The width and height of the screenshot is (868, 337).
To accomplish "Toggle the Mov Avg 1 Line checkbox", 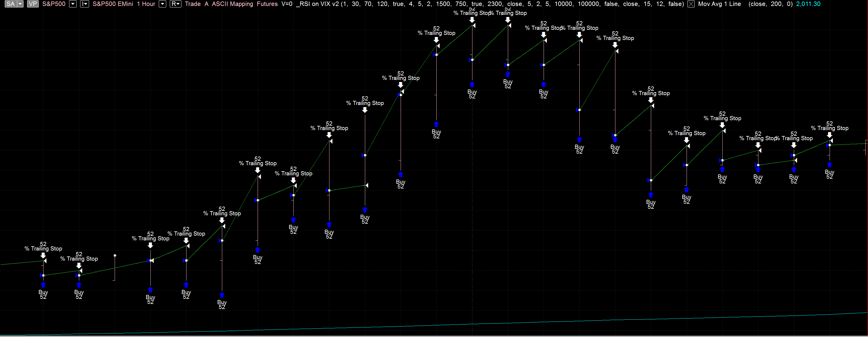I will click(x=691, y=4).
